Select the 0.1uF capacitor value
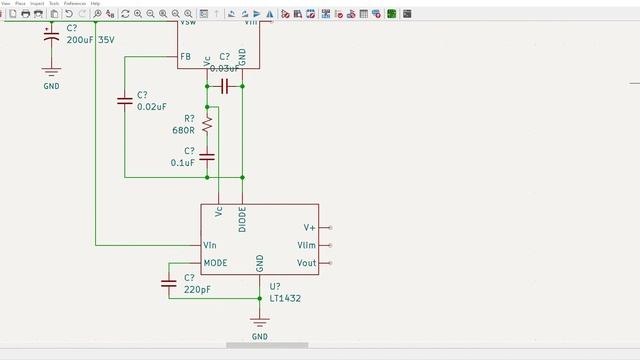 click(182, 163)
